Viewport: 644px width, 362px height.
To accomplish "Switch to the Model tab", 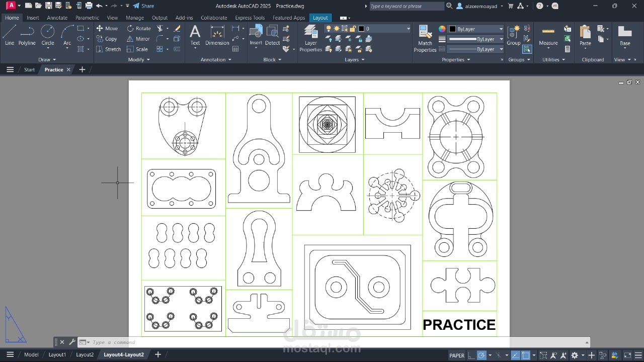I will pos(31,354).
